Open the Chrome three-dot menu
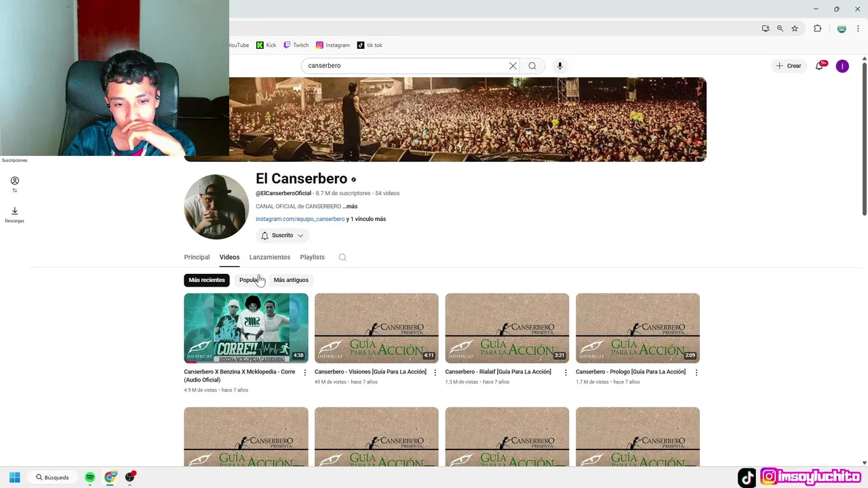This screenshot has height=488, width=868. tap(858, 28)
